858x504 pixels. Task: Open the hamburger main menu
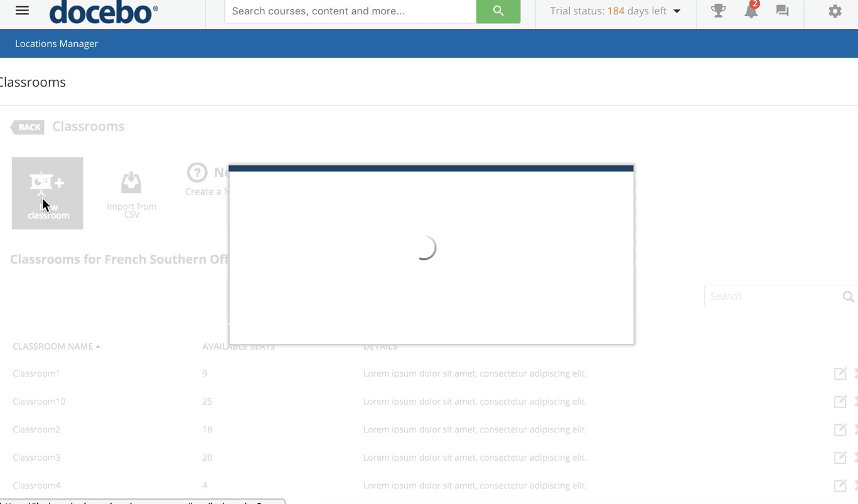click(22, 11)
